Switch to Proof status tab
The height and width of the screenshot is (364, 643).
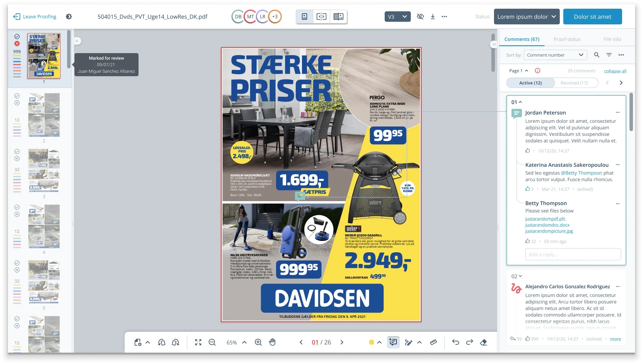(567, 39)
